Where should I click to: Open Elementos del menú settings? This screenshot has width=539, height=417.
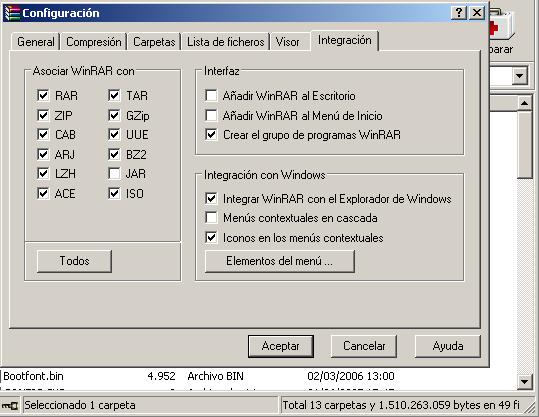click(279, 261)
